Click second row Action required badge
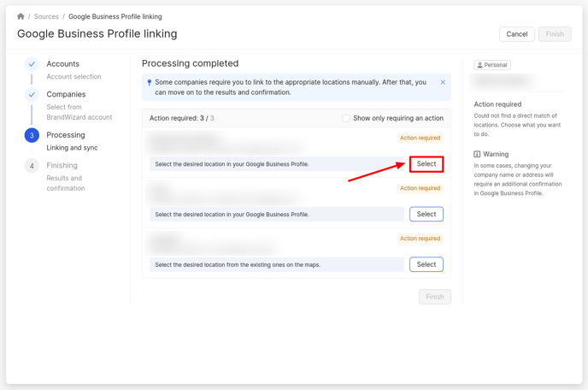 [420, 188]
